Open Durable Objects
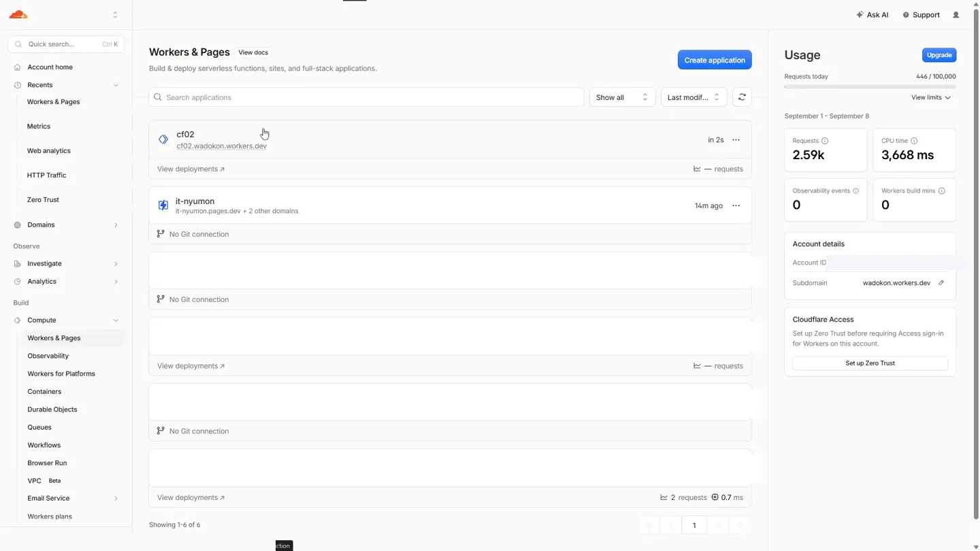 pos(52,410)
